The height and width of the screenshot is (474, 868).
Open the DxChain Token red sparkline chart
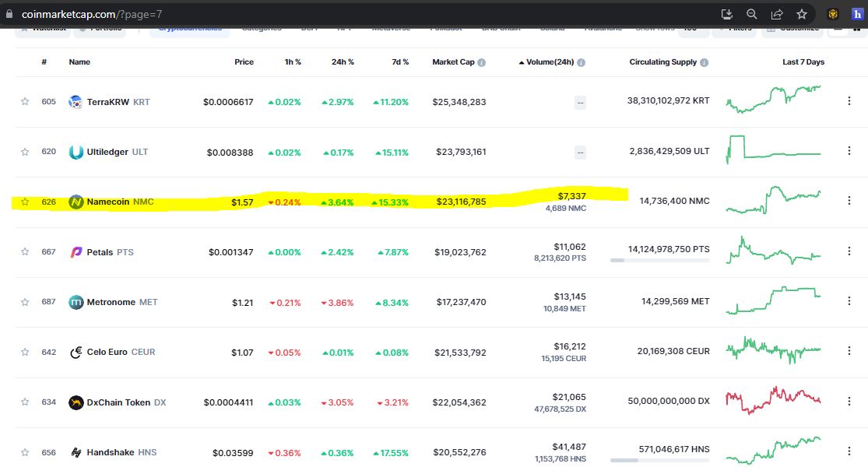773,400
